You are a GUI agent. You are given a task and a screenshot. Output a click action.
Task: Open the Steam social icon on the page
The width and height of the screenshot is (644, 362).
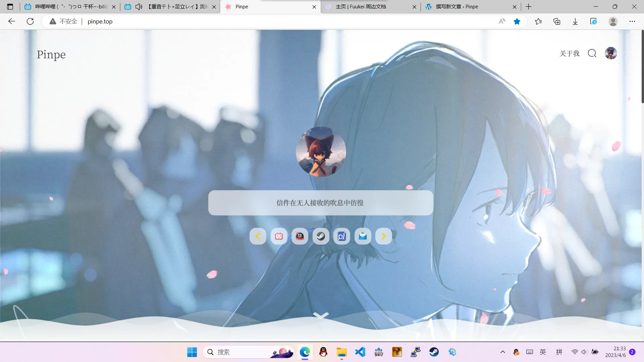coord(321,236)
